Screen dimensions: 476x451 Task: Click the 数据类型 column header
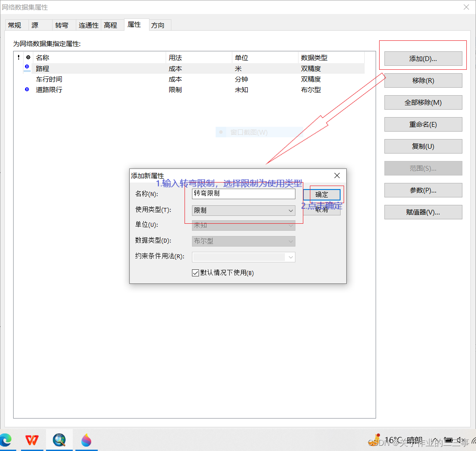point(331,57)
